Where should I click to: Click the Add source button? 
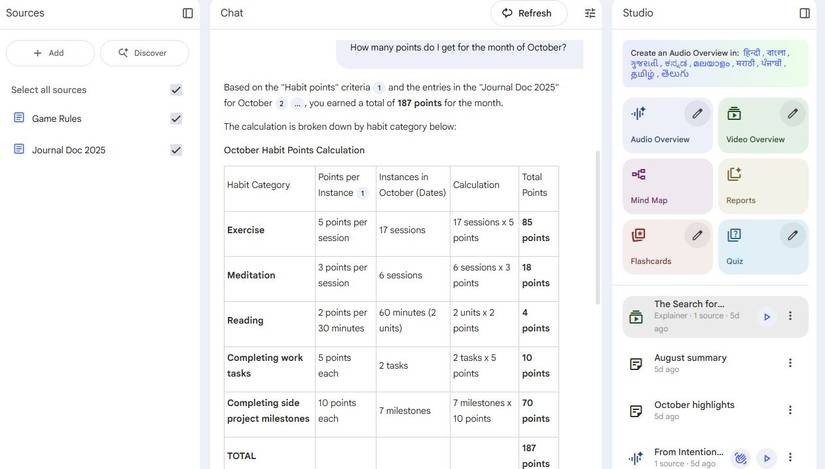point(50,53)
